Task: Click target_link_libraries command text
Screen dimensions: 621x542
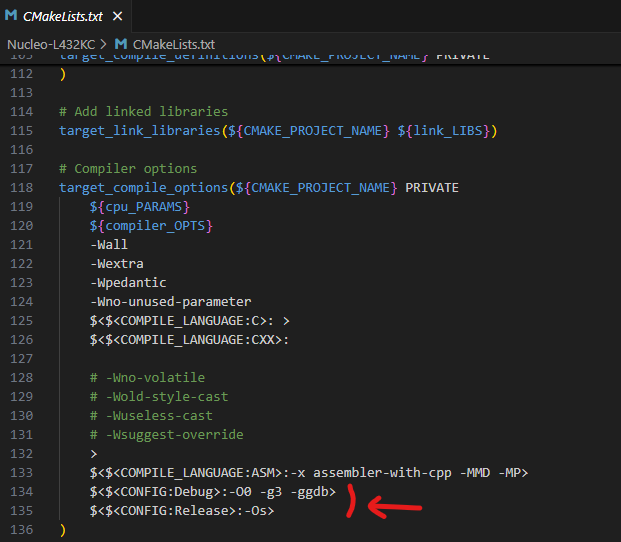Action: point(139,131)
